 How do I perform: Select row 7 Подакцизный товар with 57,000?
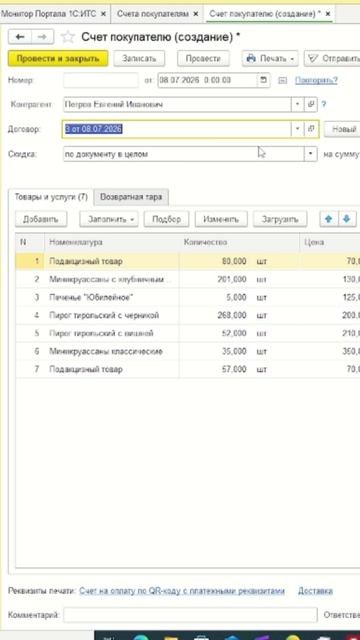pos(188,369)
